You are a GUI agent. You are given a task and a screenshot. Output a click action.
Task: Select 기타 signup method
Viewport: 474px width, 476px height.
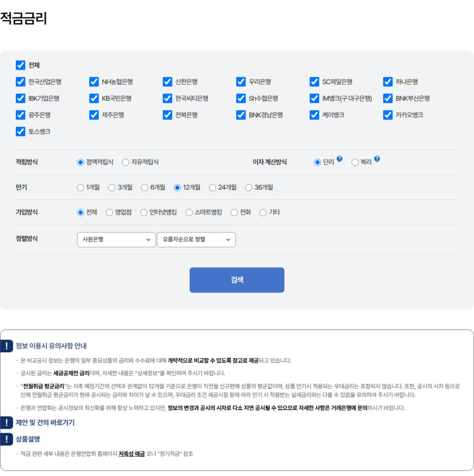coord(263,212)
